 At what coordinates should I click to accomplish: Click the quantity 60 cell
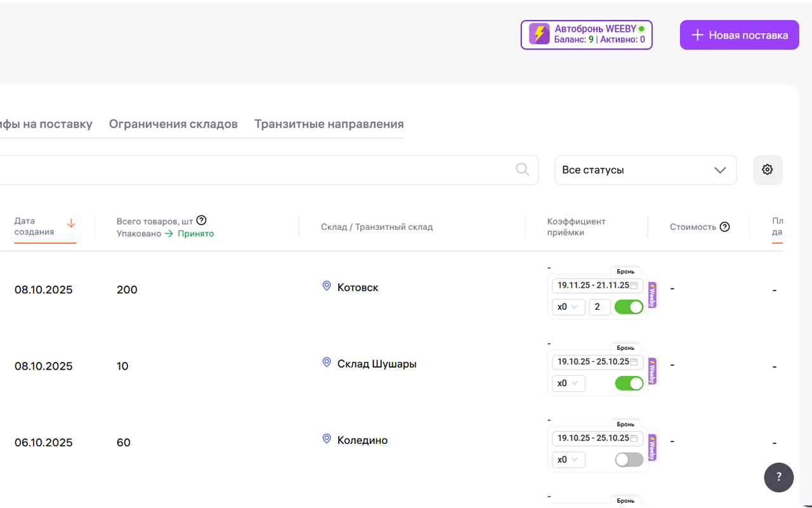tap(124, 442)
